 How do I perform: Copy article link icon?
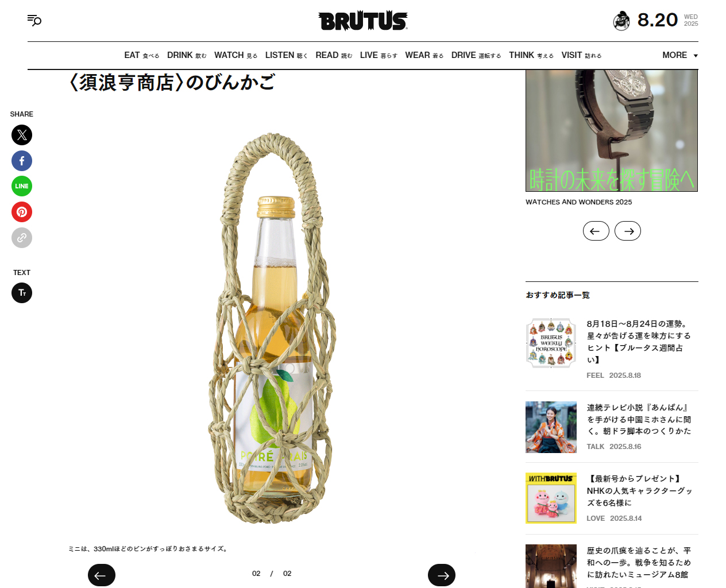(22, 238)
